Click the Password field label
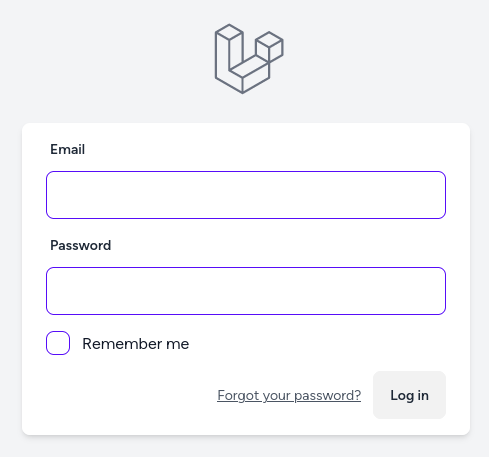The width and height of the screenshot is (489, 457). click(x=81, y=245)
